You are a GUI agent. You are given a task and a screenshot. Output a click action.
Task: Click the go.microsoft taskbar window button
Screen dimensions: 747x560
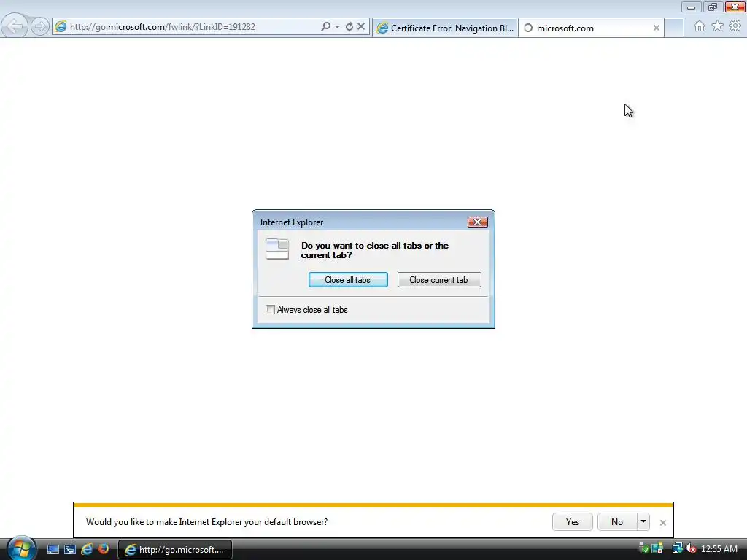coord(175,550)
